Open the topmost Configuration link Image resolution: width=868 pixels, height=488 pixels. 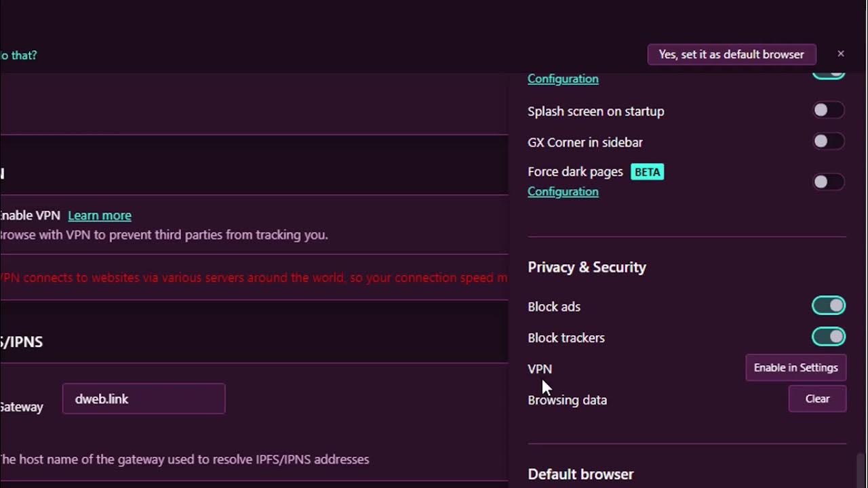point(563,79)
